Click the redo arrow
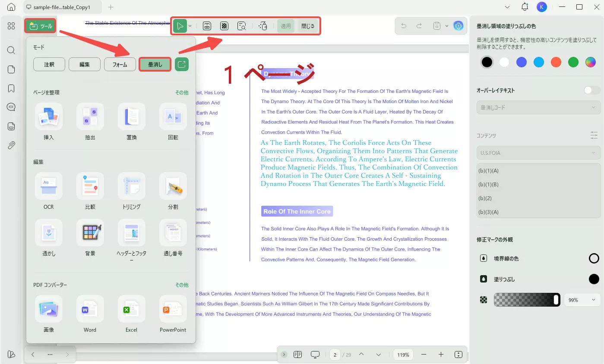This screenshot has width=604, height=364. click(419, 26)
